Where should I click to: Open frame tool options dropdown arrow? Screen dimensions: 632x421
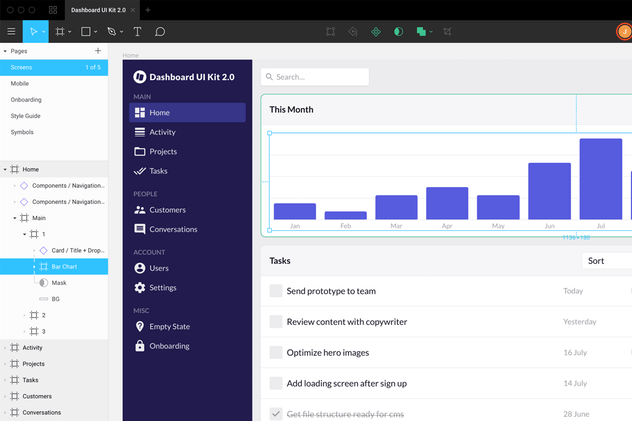click(x=69, y=32)
